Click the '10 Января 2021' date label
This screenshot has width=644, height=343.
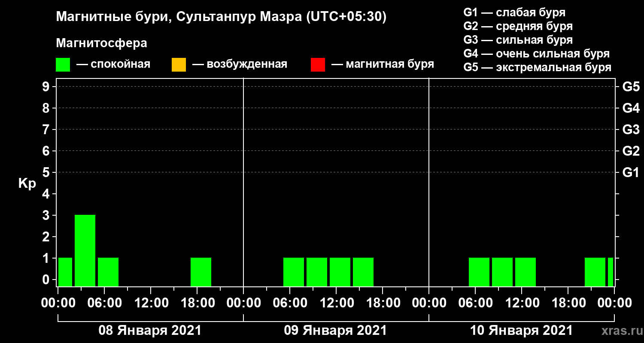click(521, 331)
